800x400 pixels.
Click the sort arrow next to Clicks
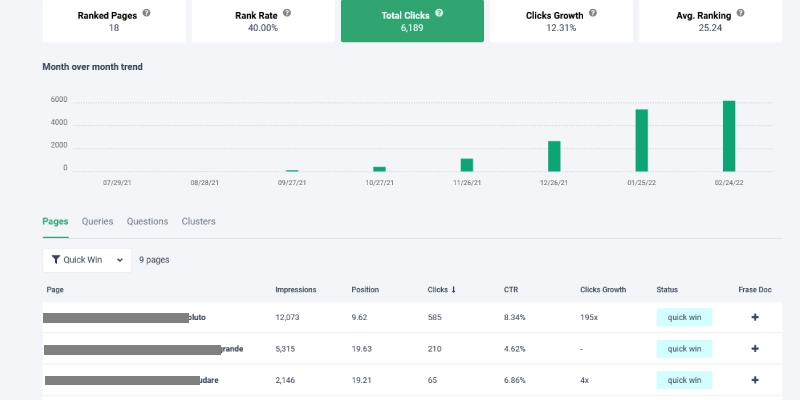coord(453,290)
